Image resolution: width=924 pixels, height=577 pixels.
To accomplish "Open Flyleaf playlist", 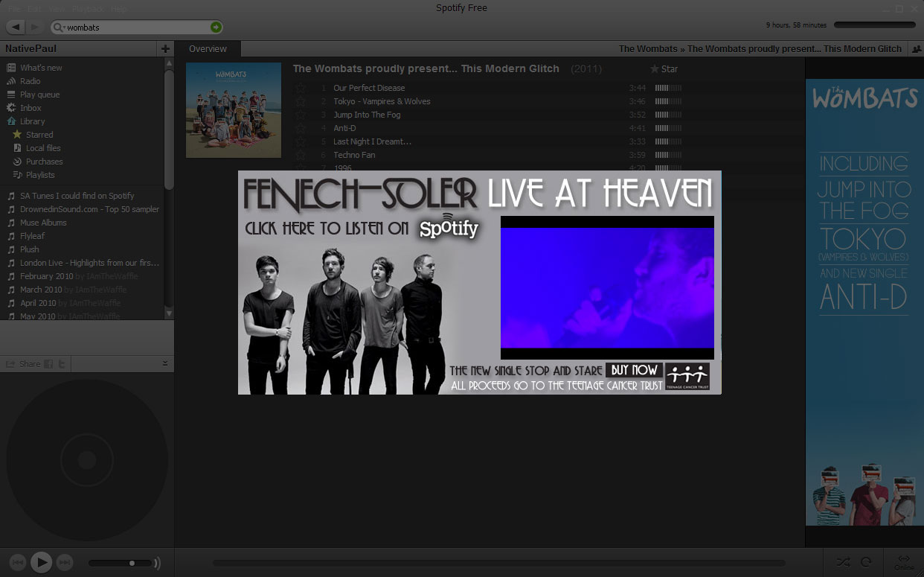I will (x=33, y=236).
